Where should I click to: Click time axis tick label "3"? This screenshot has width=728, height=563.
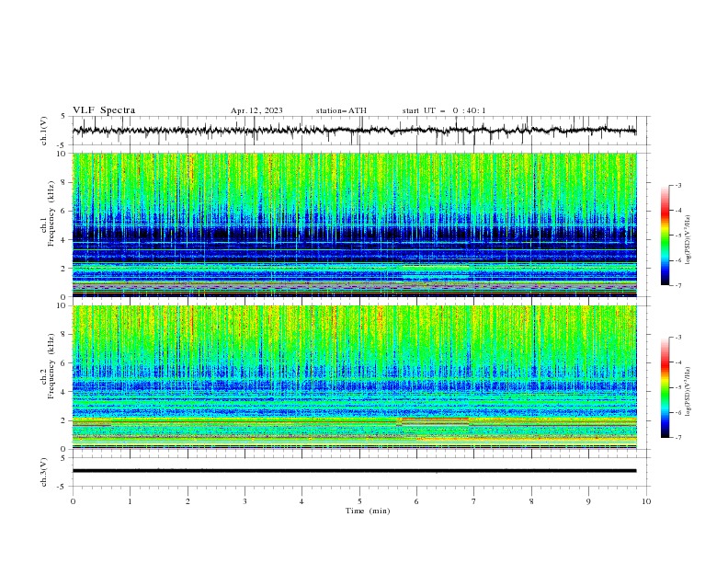[245, 501]
